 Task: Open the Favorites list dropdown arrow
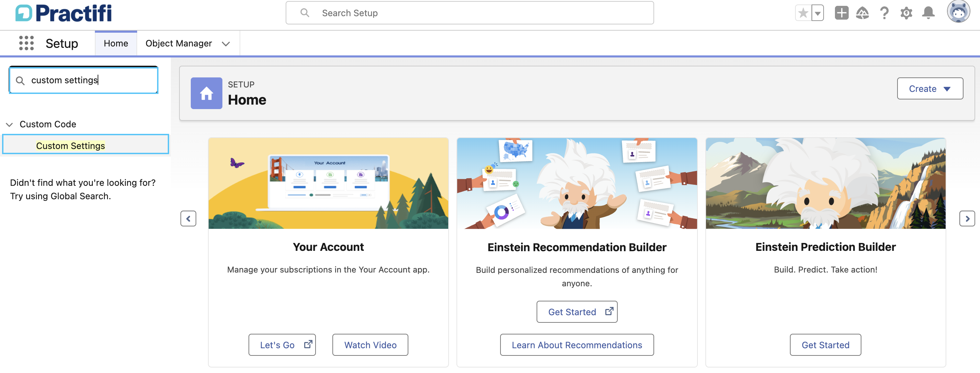817,13
